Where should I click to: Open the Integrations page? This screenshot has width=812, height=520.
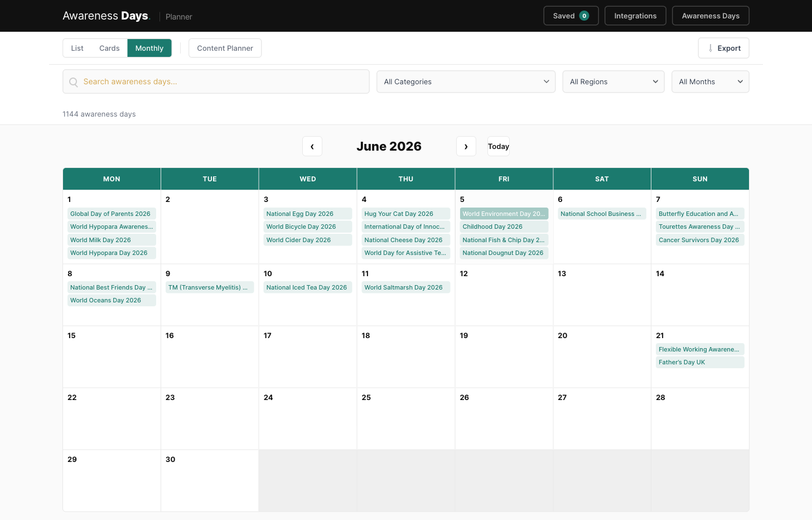635,16
